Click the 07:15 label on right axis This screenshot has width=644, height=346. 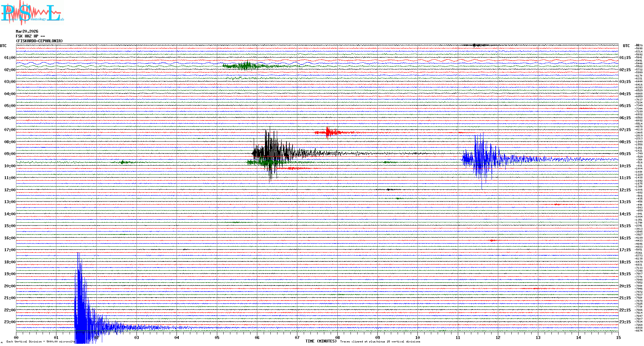coord(625,130)
